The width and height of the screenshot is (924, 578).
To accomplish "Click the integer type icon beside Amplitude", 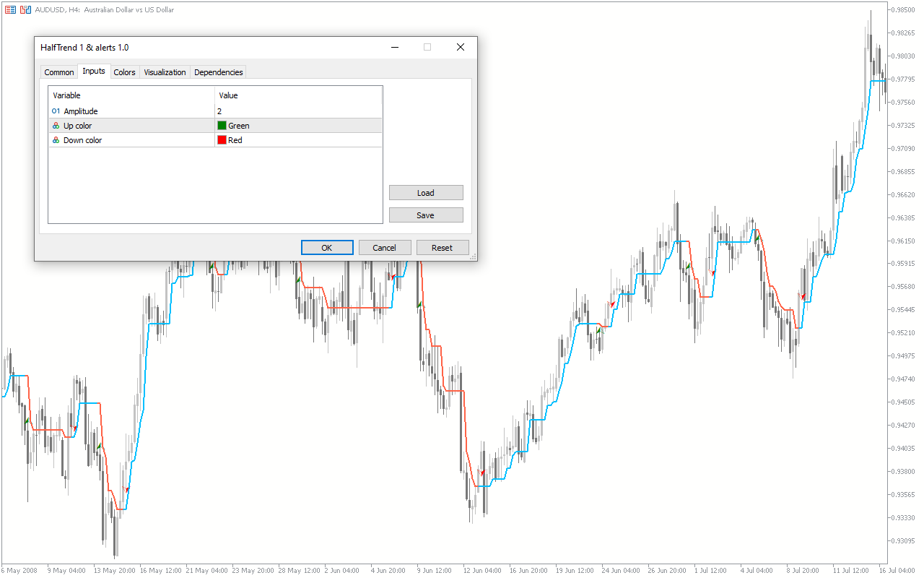I will (56, 111).
